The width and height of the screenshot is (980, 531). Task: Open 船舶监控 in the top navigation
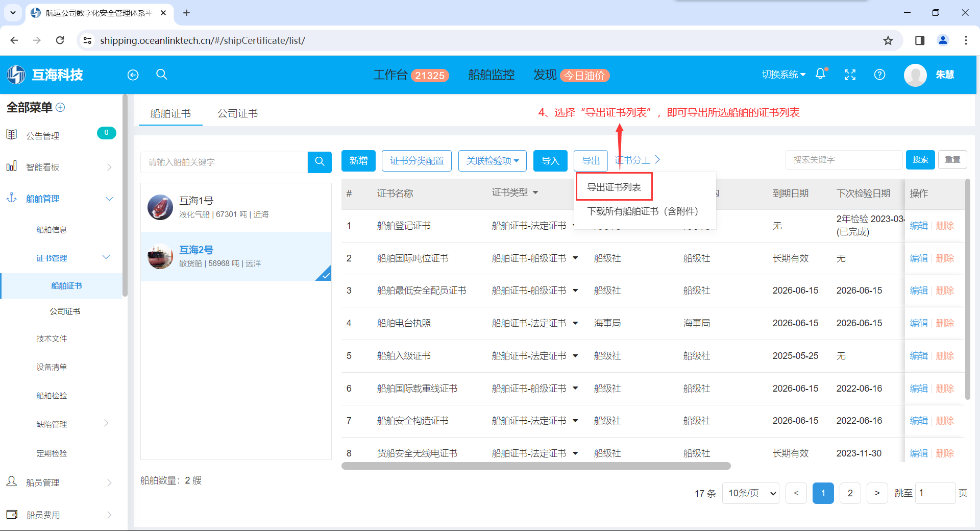tap(491, 75)
